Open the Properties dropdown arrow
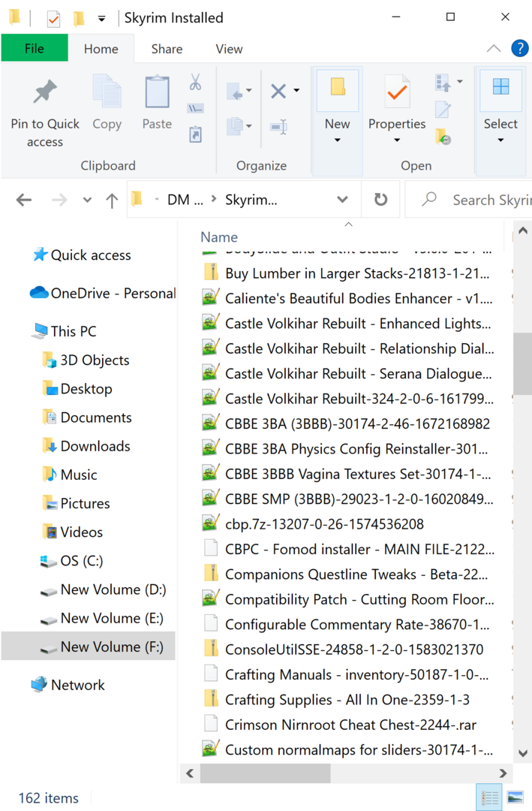532x811 pixels. click(x=397, y=140)
